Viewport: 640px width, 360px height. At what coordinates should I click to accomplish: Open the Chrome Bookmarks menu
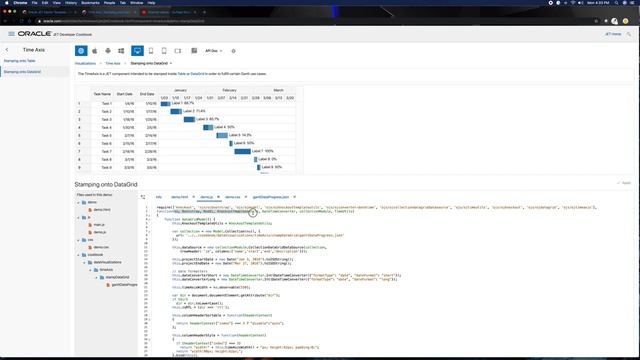tap(90, 3)
